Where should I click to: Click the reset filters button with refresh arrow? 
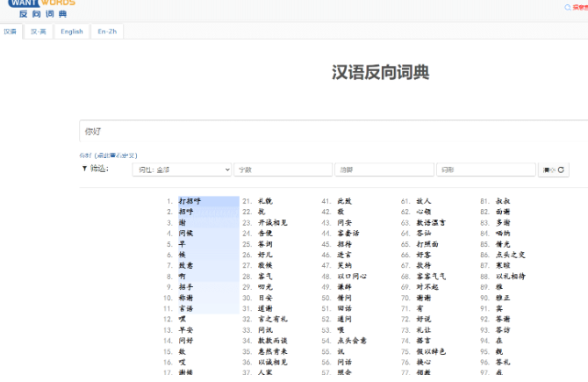(x=554, y=170)
